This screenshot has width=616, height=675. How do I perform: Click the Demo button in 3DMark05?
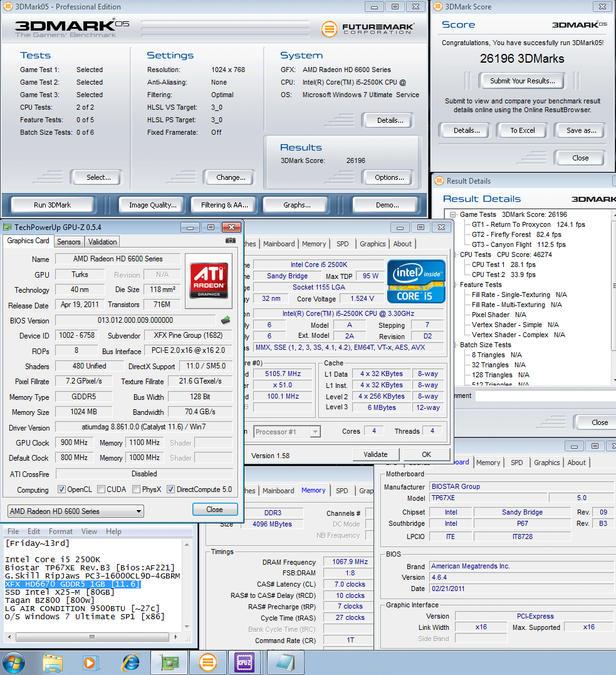point(387,205)
